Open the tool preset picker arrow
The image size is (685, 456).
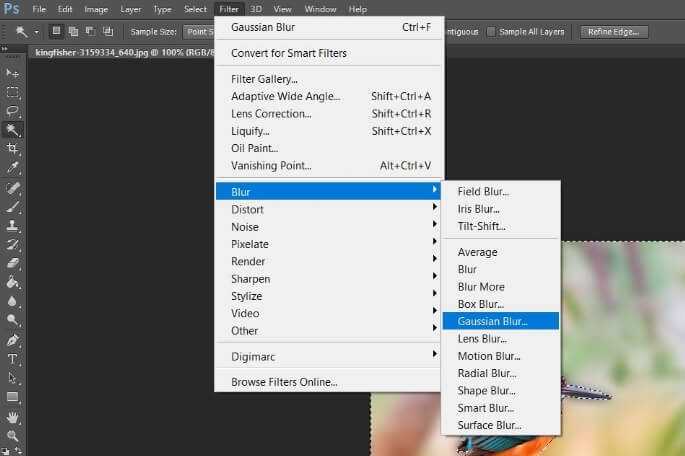(36, 32)
